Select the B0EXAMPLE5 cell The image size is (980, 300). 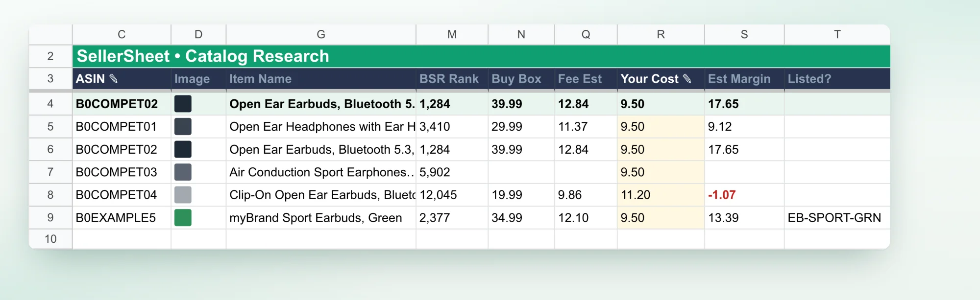(122, 217)
